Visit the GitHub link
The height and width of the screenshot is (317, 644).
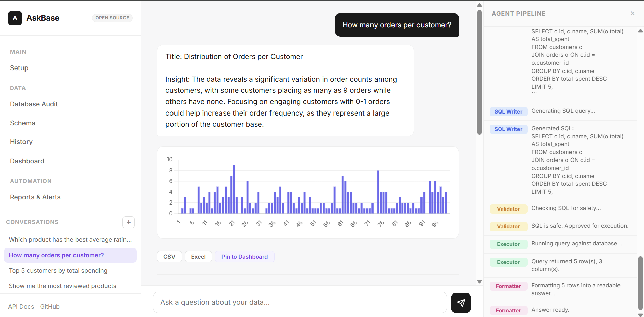[x=50, y=306]
